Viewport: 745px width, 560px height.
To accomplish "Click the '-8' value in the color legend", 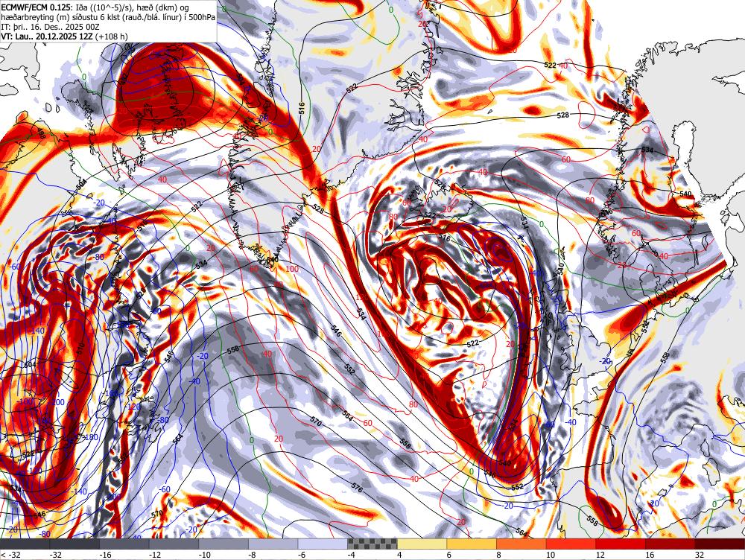I will pos(253,555).
